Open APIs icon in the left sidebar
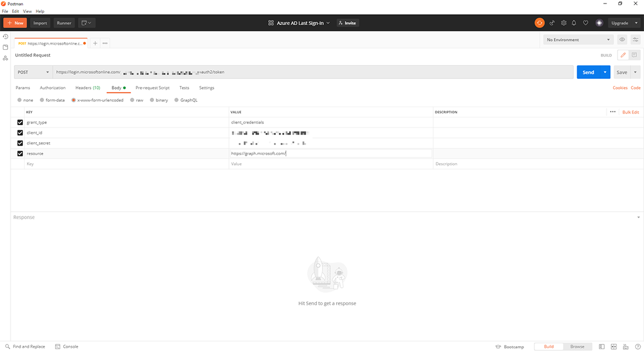 tap(5, 58)
